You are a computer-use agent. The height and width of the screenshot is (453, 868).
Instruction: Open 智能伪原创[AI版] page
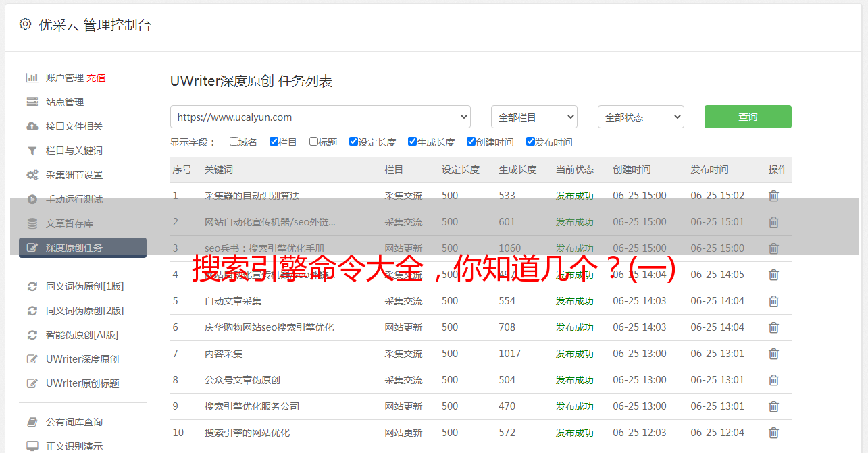82,335
